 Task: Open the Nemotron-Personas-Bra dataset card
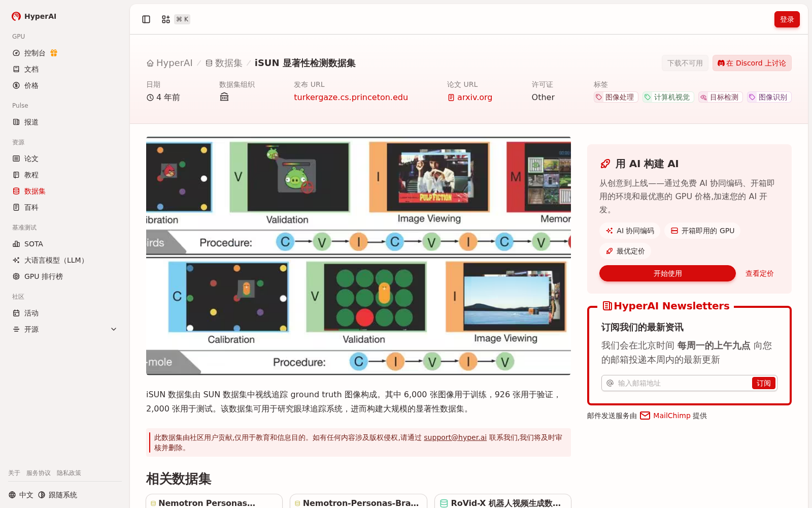pos(358,501)
